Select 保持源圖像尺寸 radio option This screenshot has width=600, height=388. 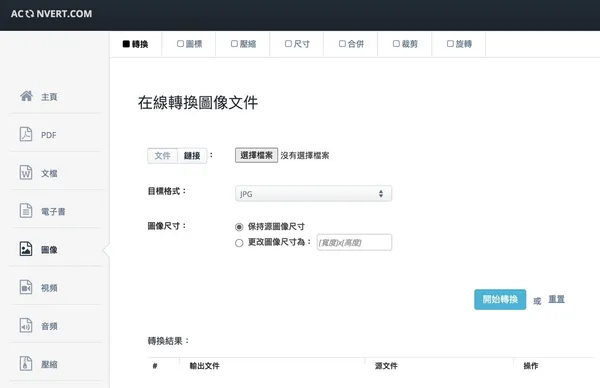(x=239, y=227)
